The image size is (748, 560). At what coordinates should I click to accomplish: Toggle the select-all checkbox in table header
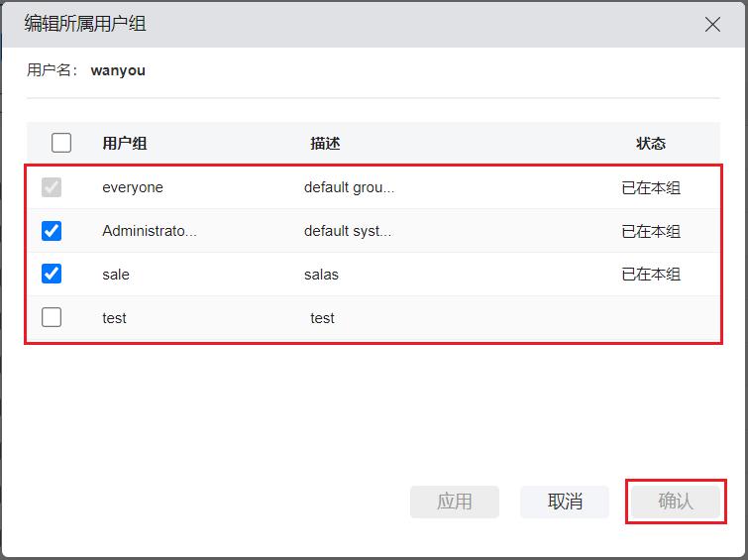61,143
